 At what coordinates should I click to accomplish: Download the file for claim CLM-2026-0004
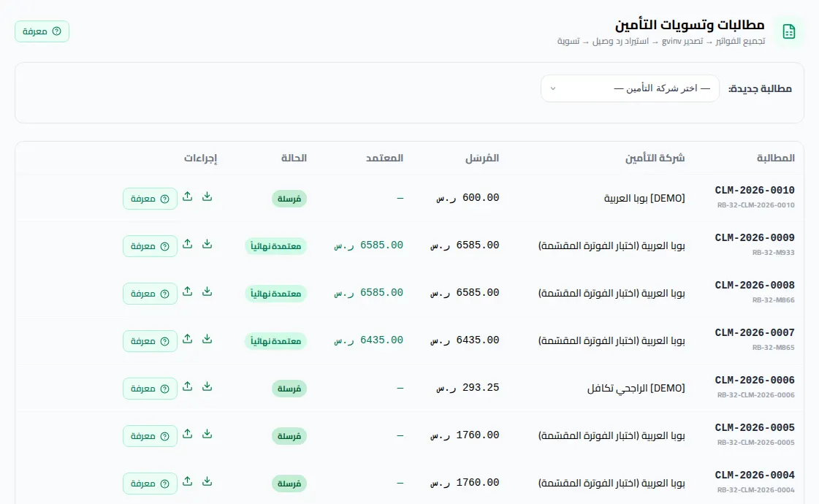tap(207, 481)
